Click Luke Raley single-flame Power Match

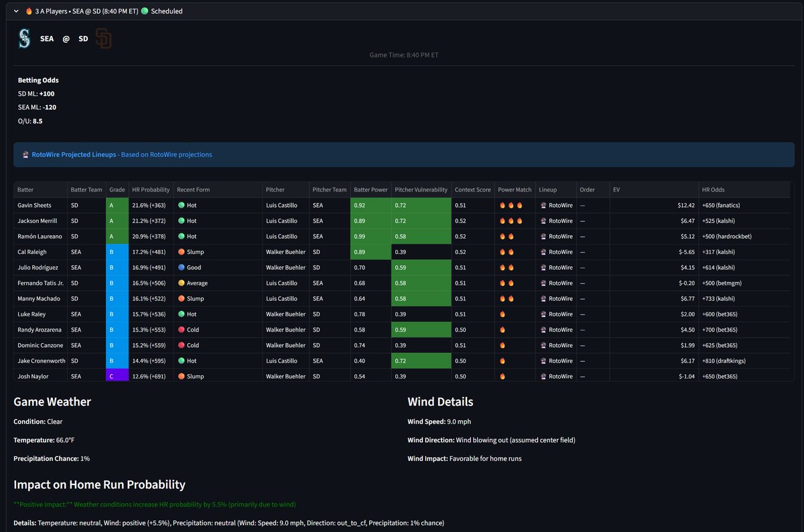point(503,314)
